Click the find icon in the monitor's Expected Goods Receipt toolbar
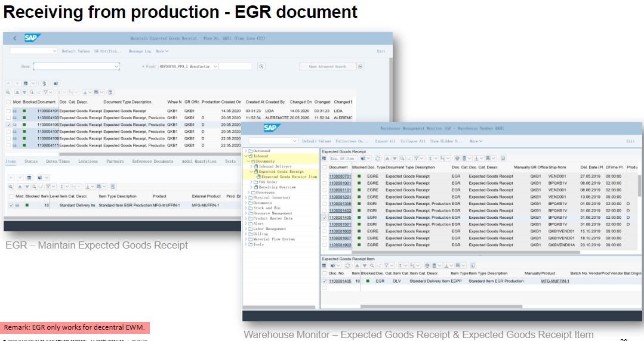Viewport: 644px width, 341px height. coord(402,159)
